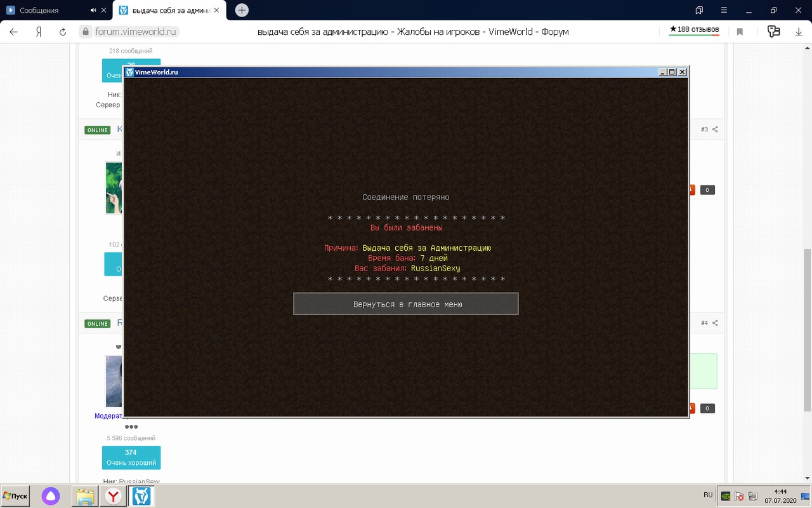
Task: Click the page's vertical scrollbar thumb
Action: click(808, 330)
